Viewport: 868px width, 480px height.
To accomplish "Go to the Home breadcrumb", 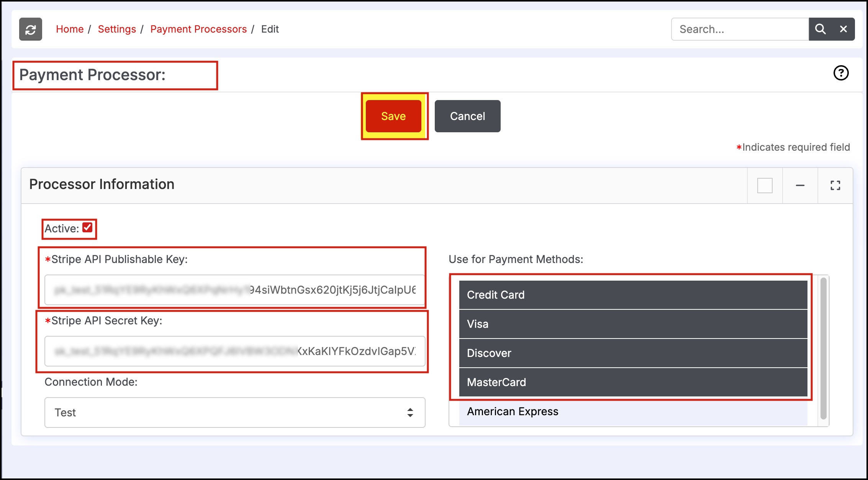I will 70,29.
